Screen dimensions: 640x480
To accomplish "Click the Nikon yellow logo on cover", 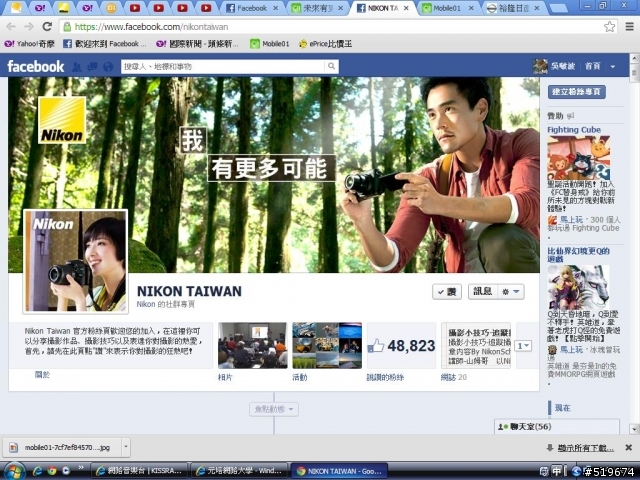I will pyautogui.click(x=62, y=120).
